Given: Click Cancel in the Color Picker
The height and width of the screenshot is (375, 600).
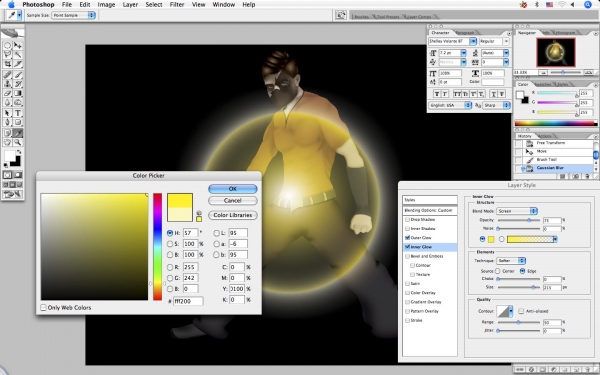Looking at the screenshot, I should pyautogui.click(x=233, y=201).
